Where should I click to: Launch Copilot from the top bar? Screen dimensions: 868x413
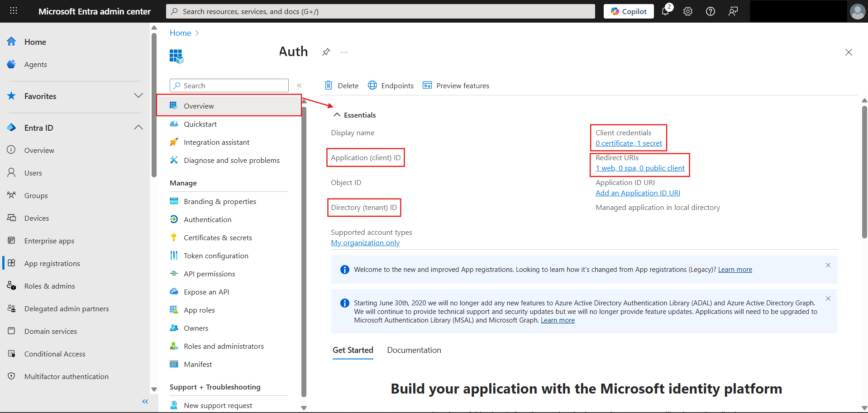coord(629,11)
